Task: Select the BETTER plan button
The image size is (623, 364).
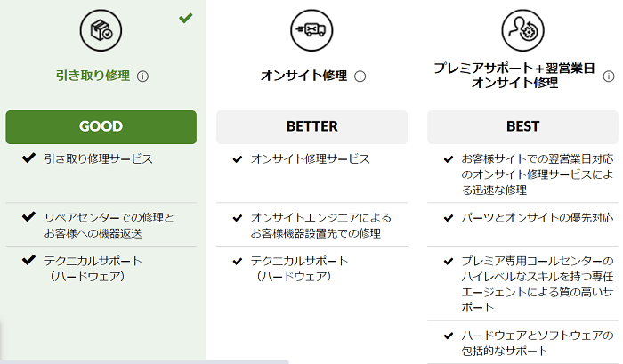Action: point(311,127)
